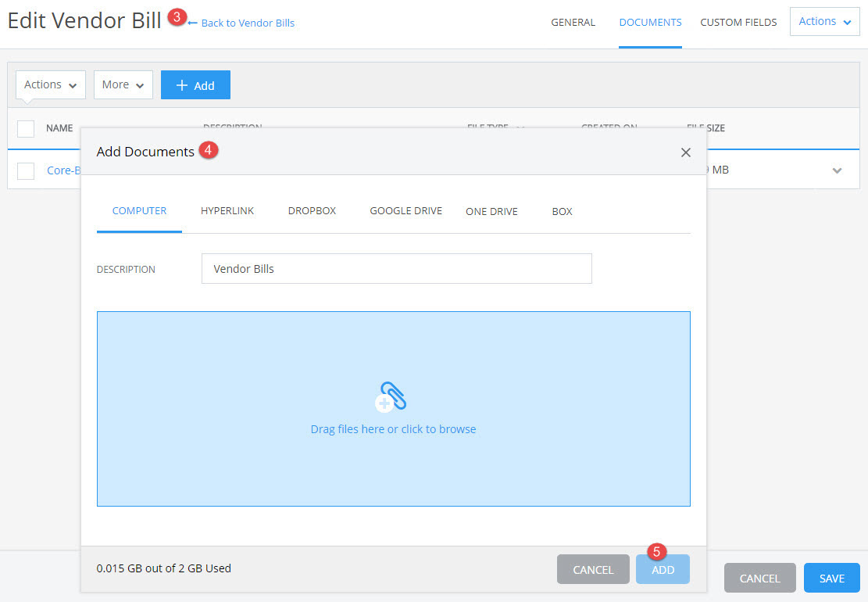Click the 0.015 GB out of 2 GB Used text
Screen dimensions: 868x602
click(164, 568)
